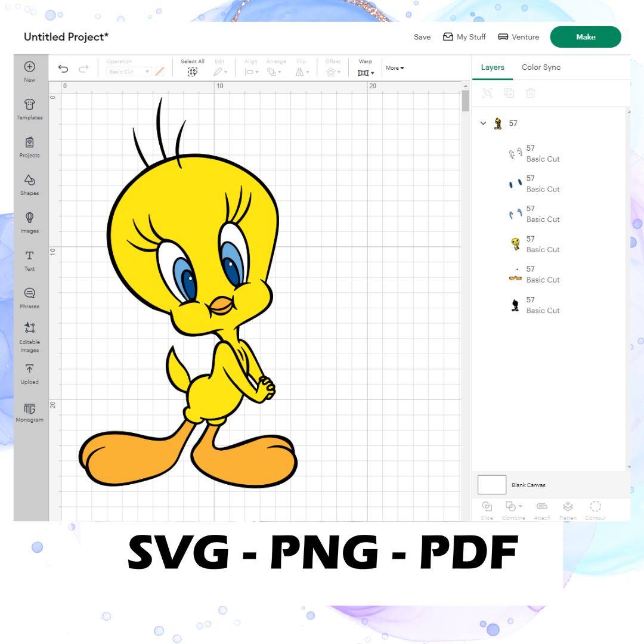Click the Group icon in Layers panel

(488, 93)
